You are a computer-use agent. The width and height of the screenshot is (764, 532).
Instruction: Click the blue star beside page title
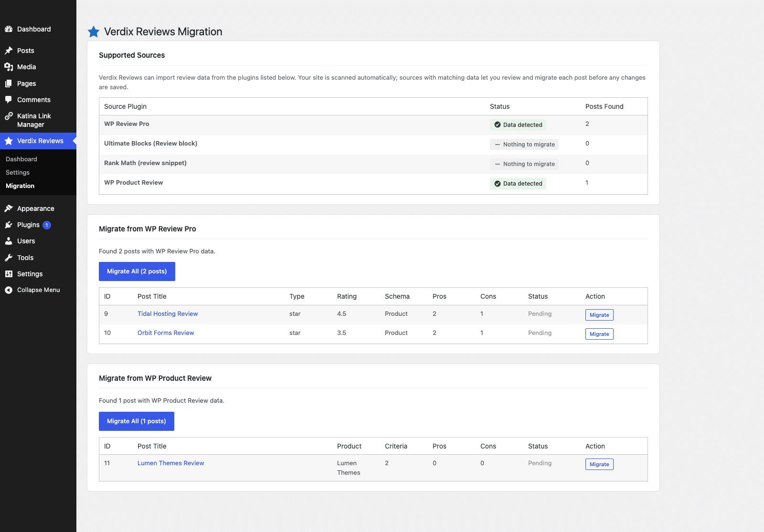pyautogui.click(x=94, y=31)
